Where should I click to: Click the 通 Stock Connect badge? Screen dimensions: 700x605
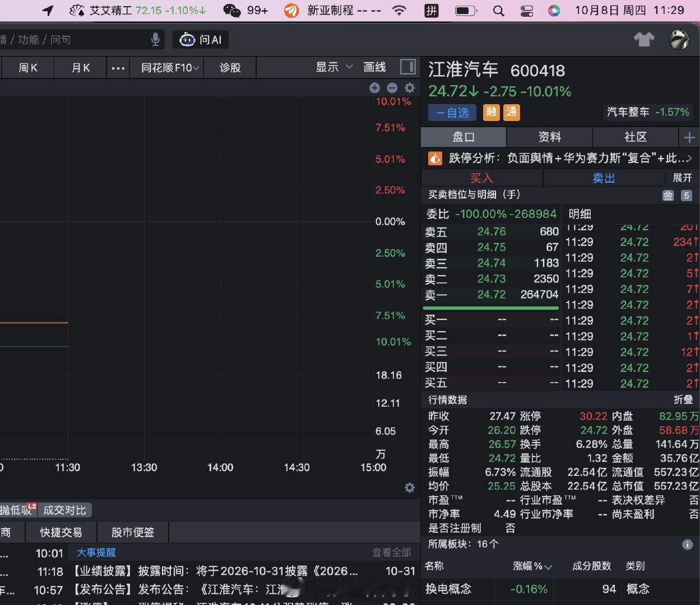click(x=512, y=113)
